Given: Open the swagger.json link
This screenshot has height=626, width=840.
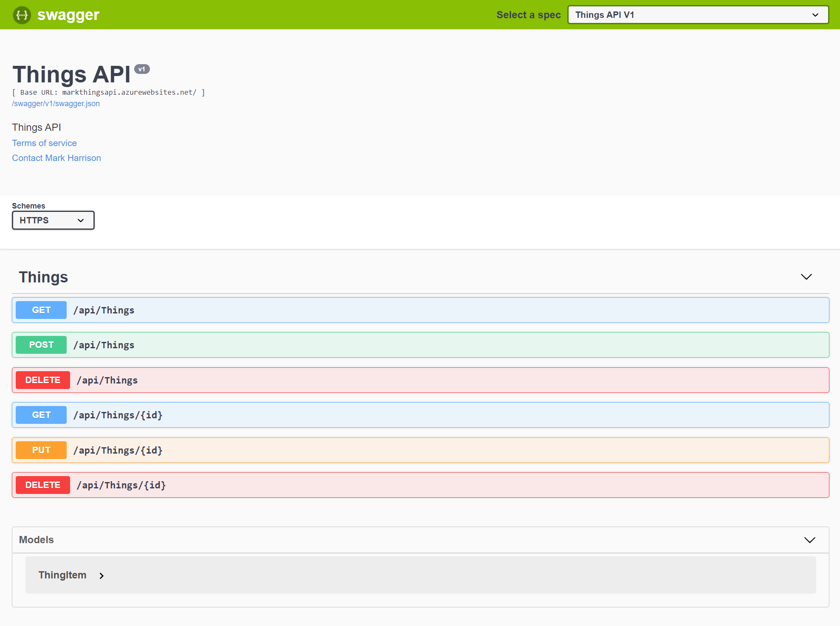Looking at the screenshot, I should (x=56, y=104).
